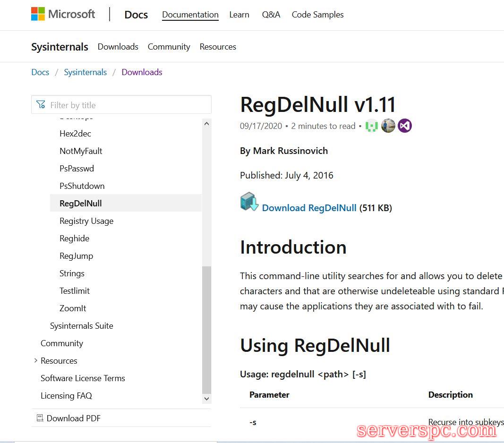Click the Download RegDelNull link

[x=309, y=208]
